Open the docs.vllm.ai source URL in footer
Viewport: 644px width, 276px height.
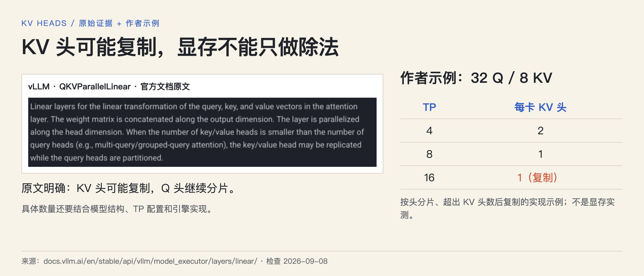[x=150, y=261]
